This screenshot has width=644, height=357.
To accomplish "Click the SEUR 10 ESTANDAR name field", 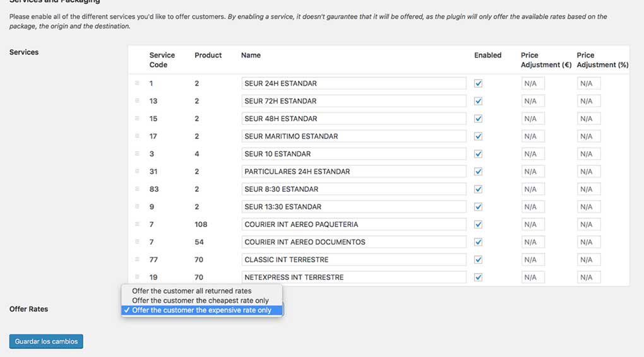I will tap(354, 154).
